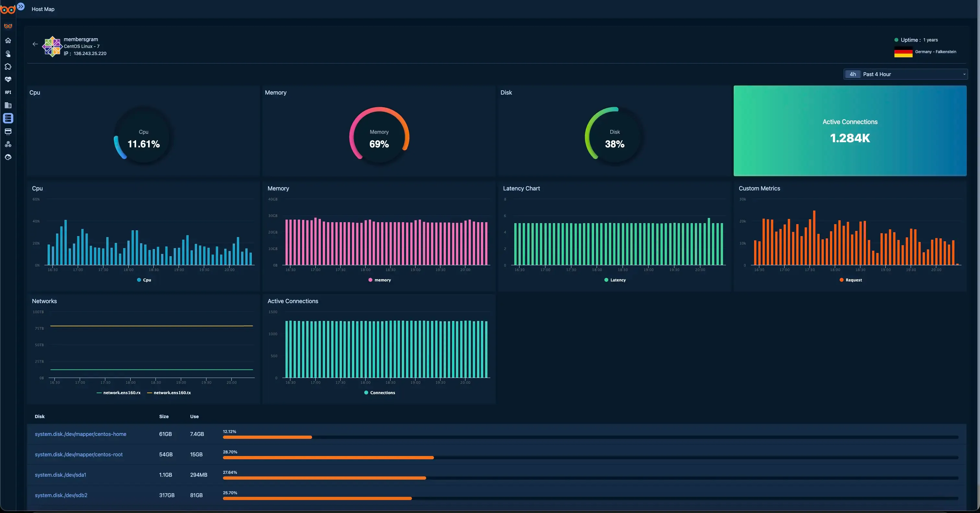The width and height of the screenshot is (980, 513).
Task: Open the building icon in sidebar
Action: click(8, 105)
